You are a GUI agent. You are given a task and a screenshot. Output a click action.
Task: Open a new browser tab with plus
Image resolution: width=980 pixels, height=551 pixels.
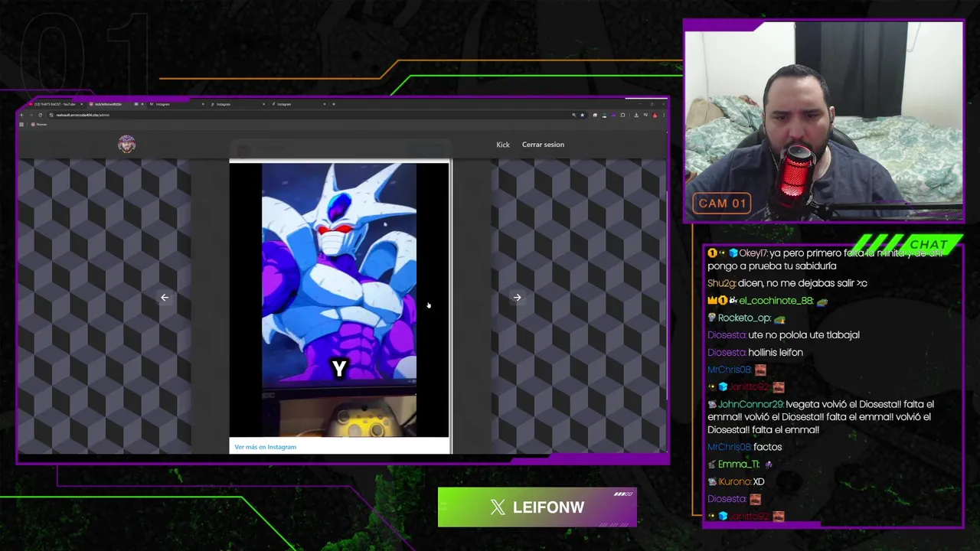pyautogui.click(x=334, y=104)
